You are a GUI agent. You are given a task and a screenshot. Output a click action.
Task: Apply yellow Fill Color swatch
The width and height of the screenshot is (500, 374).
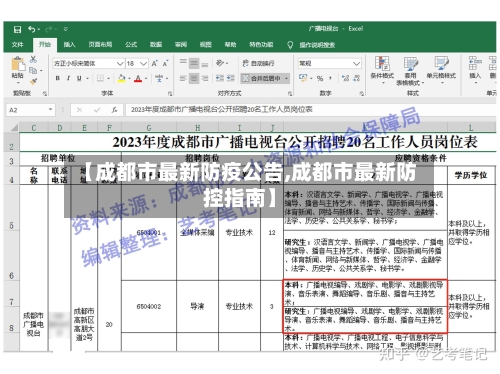[x=121, y=78]
